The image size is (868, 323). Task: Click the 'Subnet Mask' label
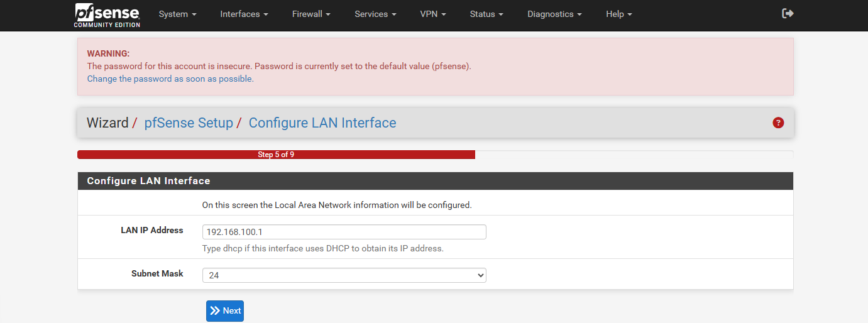click(x=157, y=273)
